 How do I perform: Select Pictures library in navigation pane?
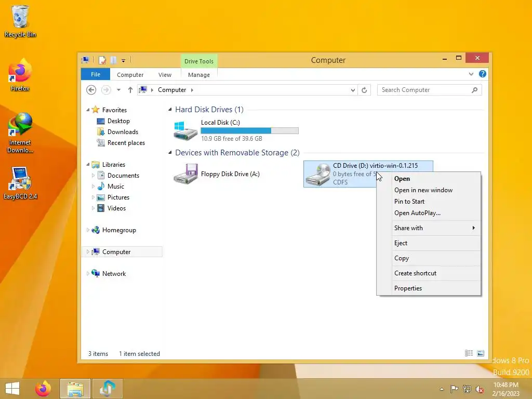[118, 197]
